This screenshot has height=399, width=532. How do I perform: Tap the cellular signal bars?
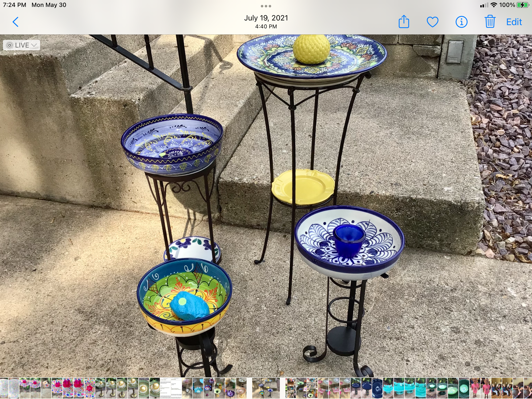click(x=484, y=5)
